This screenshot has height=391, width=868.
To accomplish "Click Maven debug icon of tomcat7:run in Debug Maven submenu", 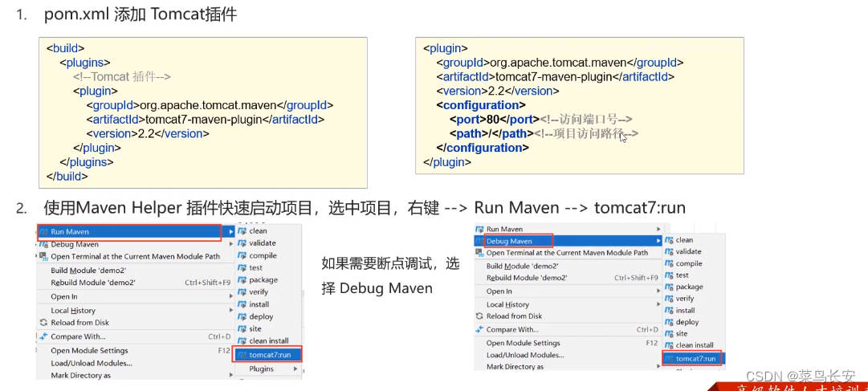I will coord(669,358).
